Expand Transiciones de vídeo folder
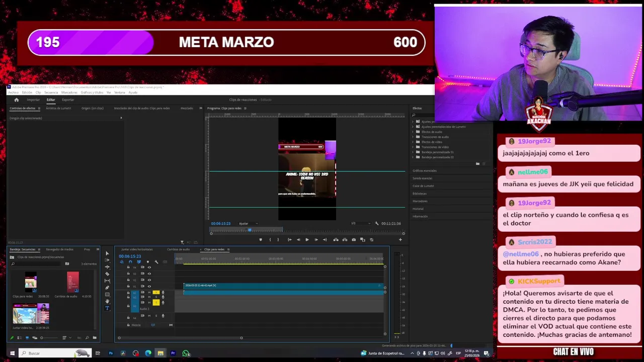Screen dimensions: 644x362 [413, 147]
